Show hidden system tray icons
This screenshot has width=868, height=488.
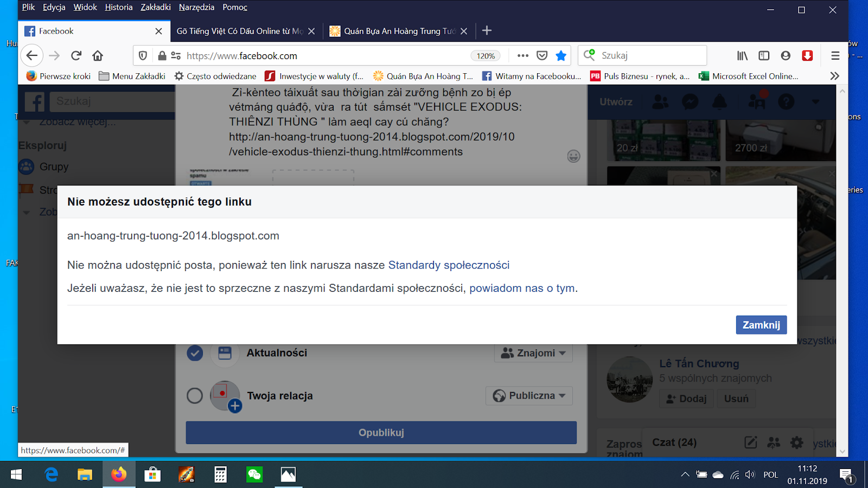click(x=685, y=474)
